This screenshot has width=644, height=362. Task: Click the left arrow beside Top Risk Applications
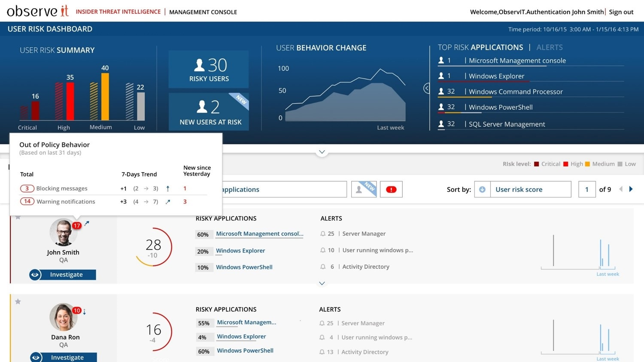point(427,88)
